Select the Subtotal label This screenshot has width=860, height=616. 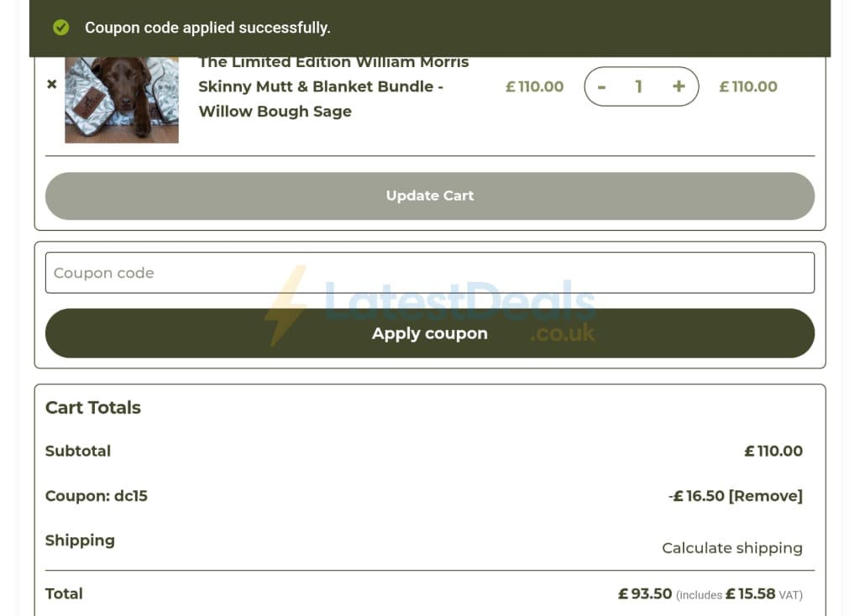point(78,451)
